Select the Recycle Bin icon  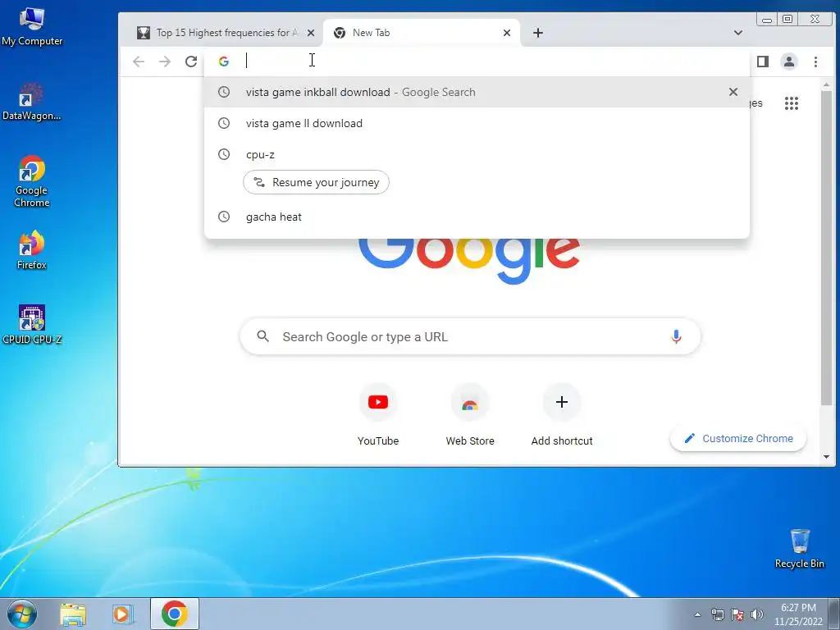(x=799, y=549)
